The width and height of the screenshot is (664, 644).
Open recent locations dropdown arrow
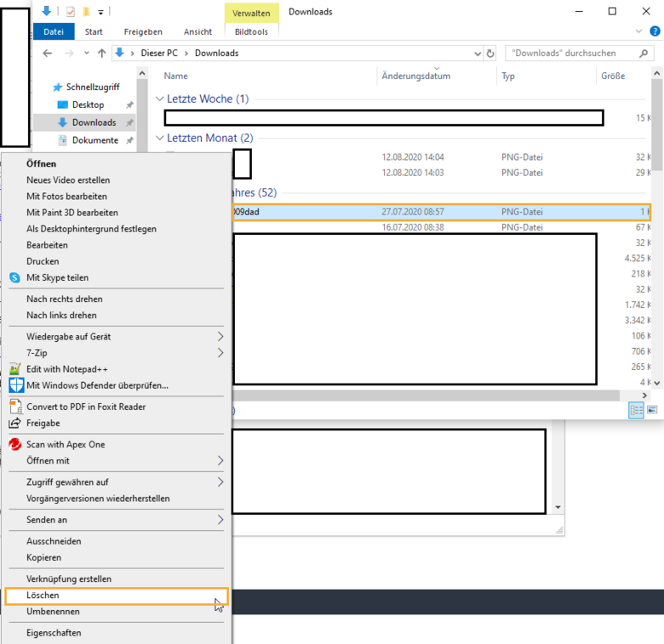click(x=86, y=54)
